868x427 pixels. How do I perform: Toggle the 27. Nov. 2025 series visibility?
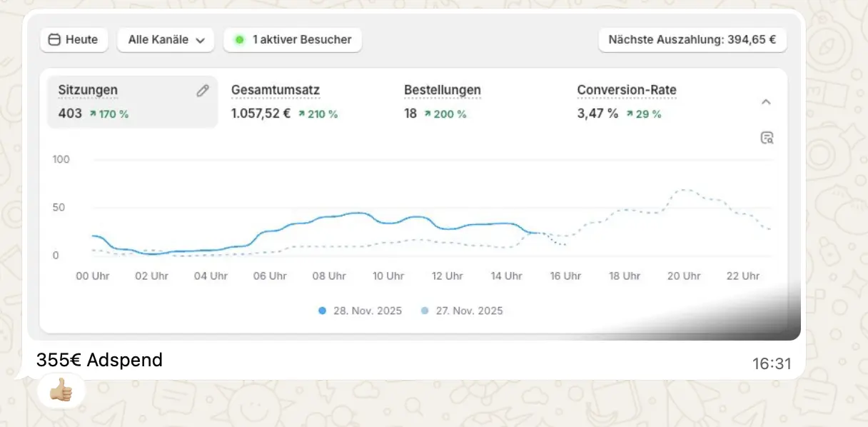(461, 311)
